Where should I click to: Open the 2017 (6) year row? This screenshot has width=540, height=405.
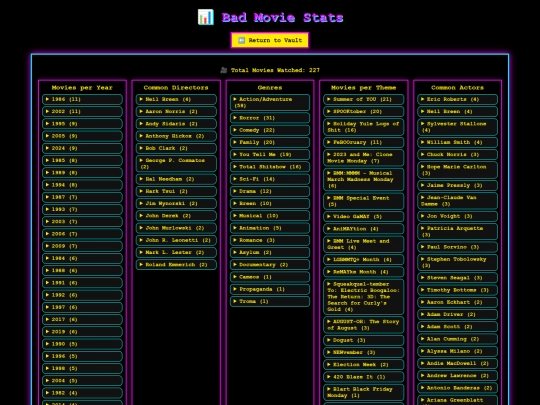[82, 320]
